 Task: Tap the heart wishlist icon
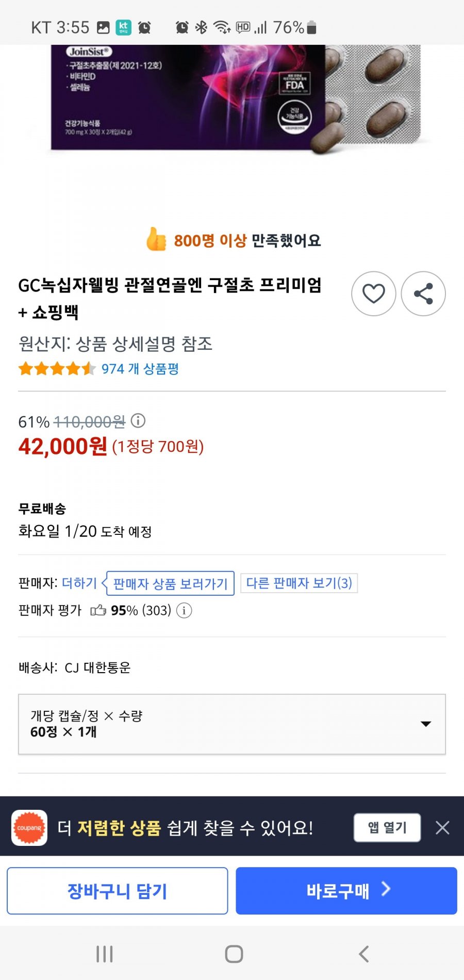373,294
